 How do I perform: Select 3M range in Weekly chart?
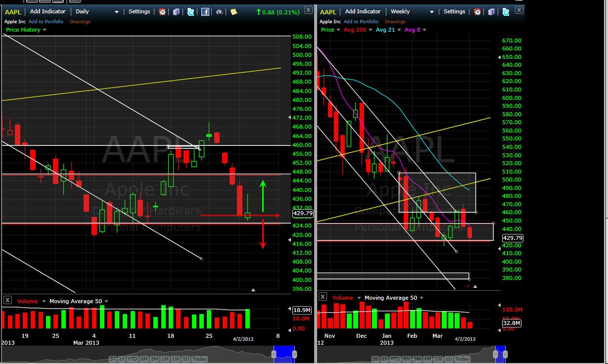coord(417,359)
